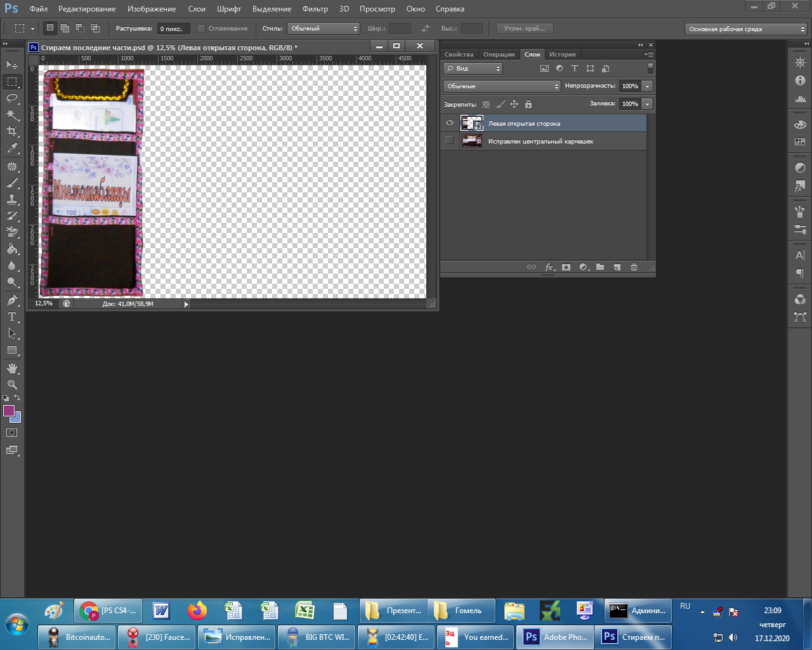Screen dimensions: 812x650
Task: Choose 'Subtract from selection' mode button
Action: coord(81,28)
